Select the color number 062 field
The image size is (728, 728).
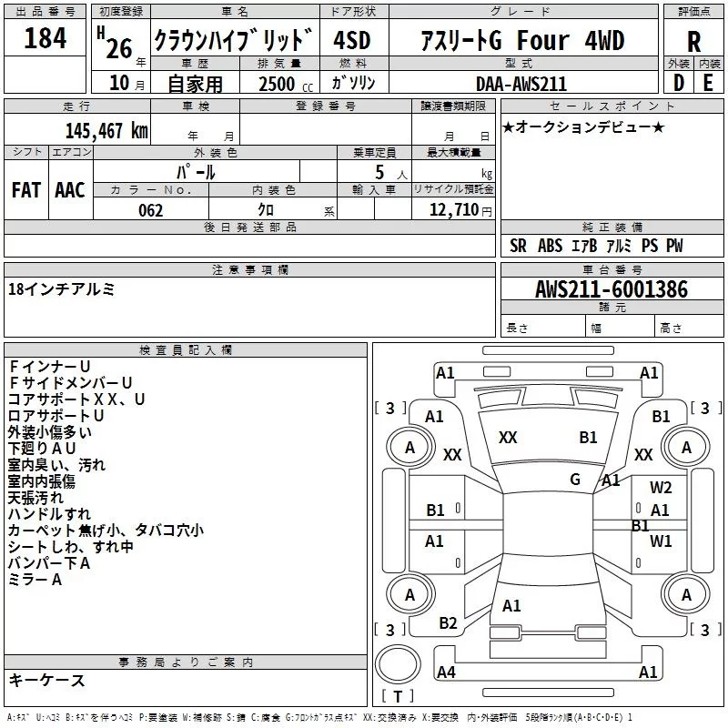pos(151,210)
